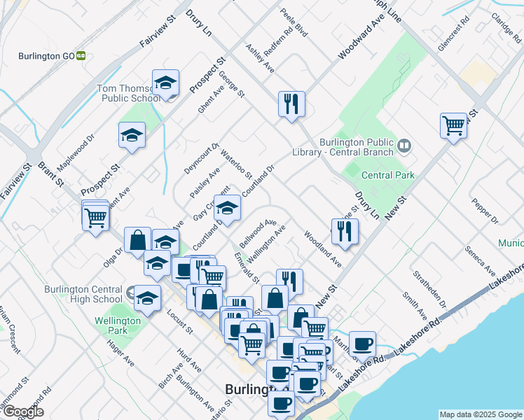The width and height of the screenshot is (524, 420).
Task: Click the Stratheden Dr street label
Action: tap(429, 290)
